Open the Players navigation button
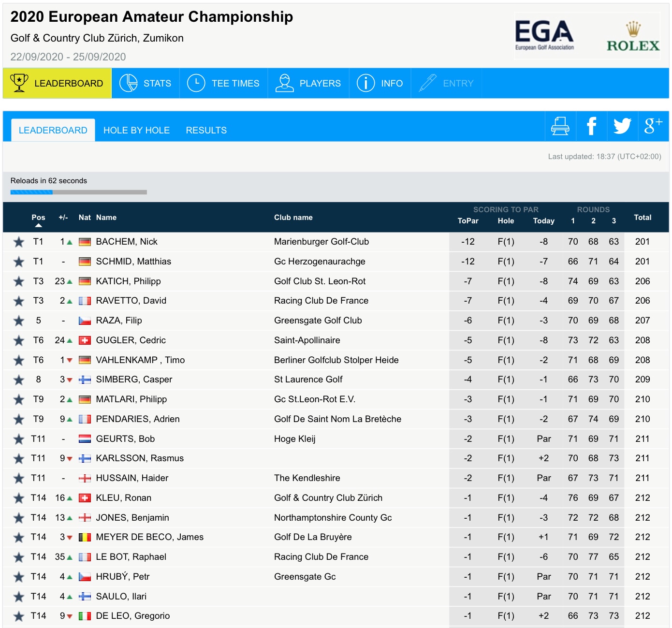The image size is (672, 628). point(308,83)
